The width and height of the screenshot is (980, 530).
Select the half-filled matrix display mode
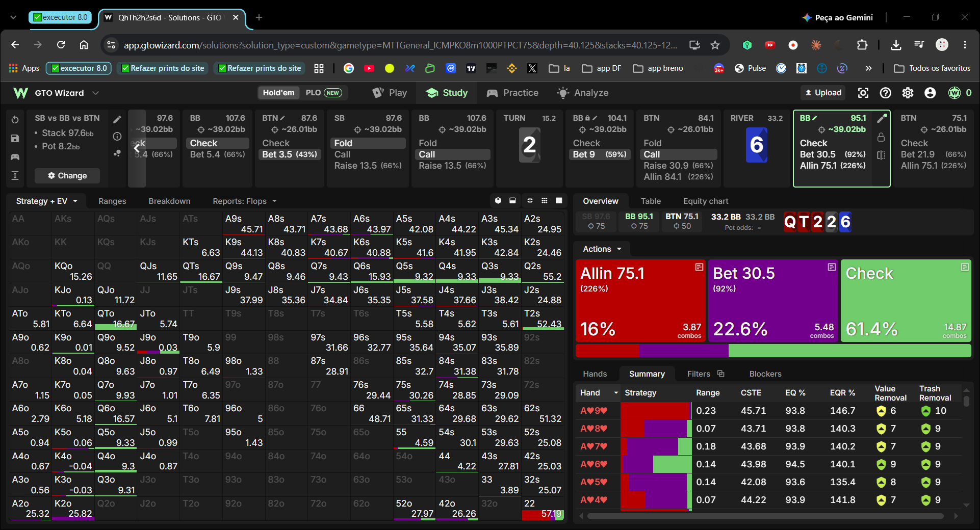pos(512,201)
